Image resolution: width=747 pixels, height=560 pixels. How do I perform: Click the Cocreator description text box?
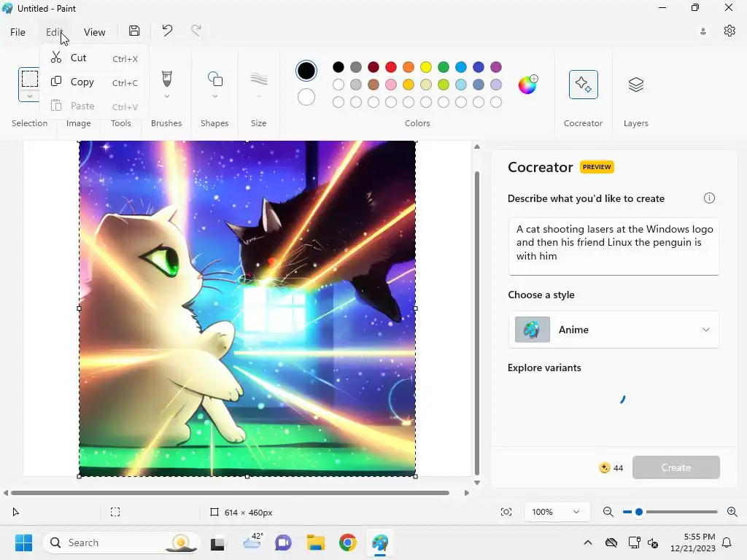614,246
